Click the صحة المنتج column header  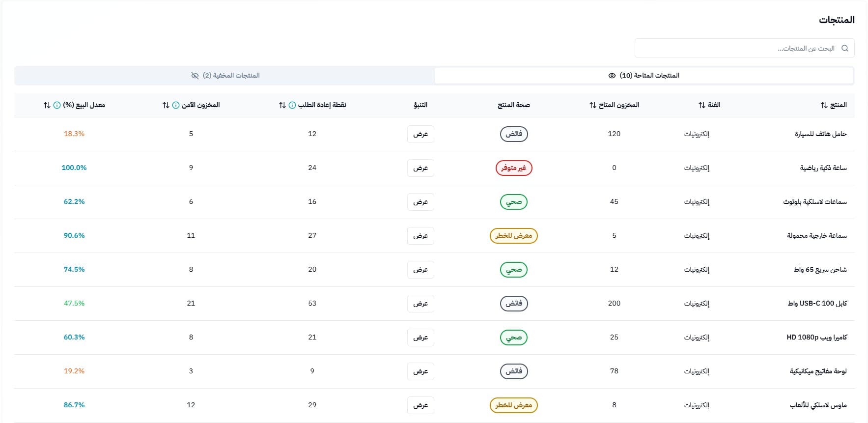[514, 105]
